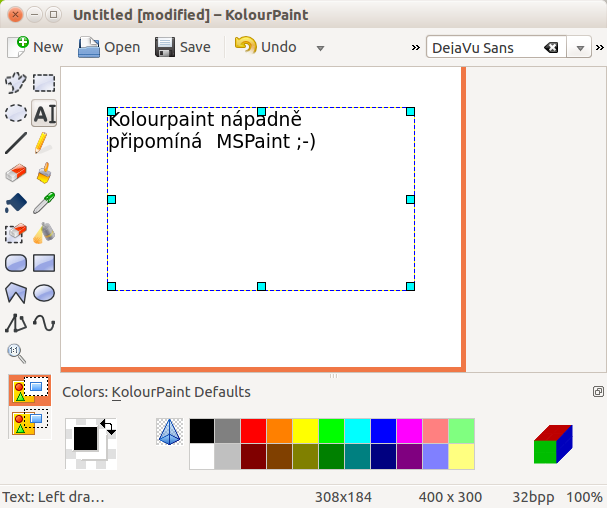Screen dimensions: 607x508
Task: Select the Polygon tool
Action: [16, 293]
